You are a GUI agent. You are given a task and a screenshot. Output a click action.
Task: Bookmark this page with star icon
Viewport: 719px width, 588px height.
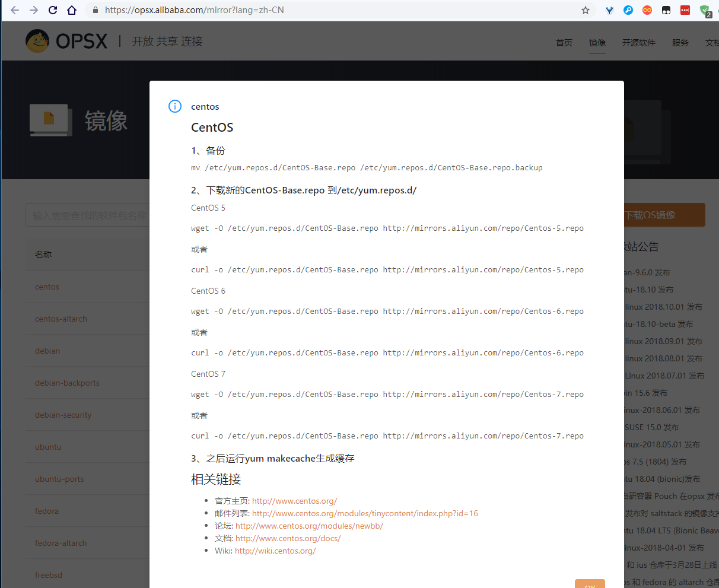coord(586,10)
